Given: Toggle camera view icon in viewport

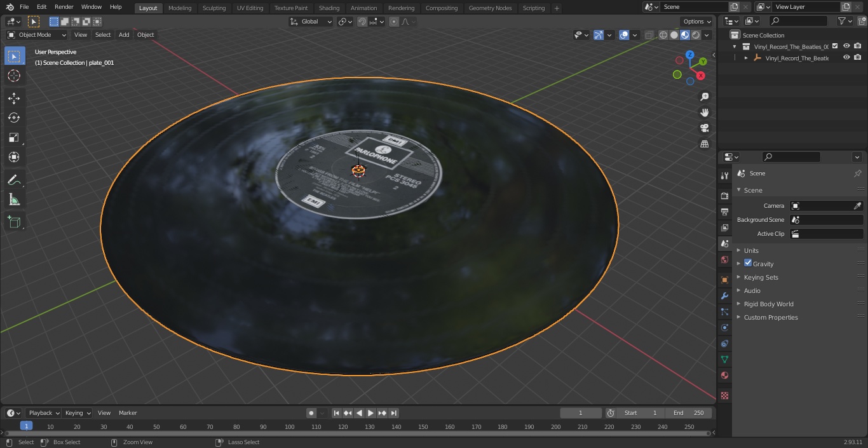Looking at the screenshot, I should coord(704,128).
